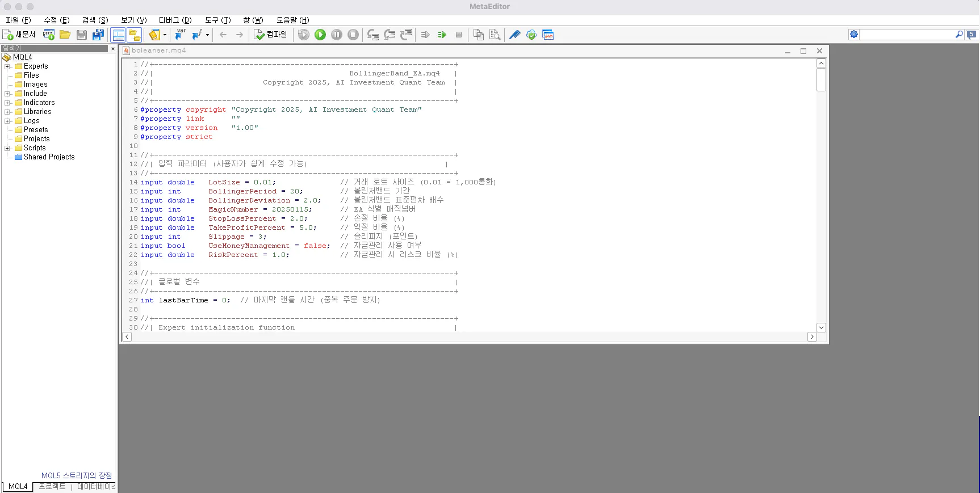Open the 수정 (E) menu
This screenshot has width=980, height=493.
(57, 20)
